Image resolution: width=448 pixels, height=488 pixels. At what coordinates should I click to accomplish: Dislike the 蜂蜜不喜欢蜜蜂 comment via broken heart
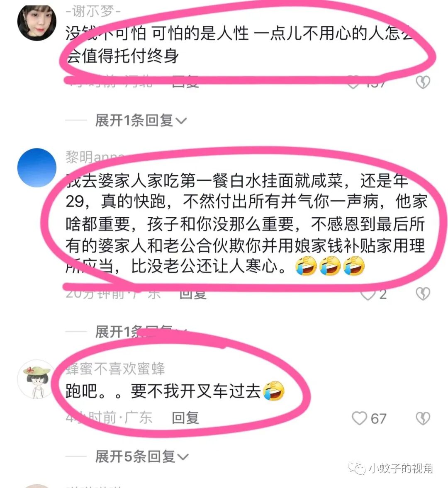[423, 418]
